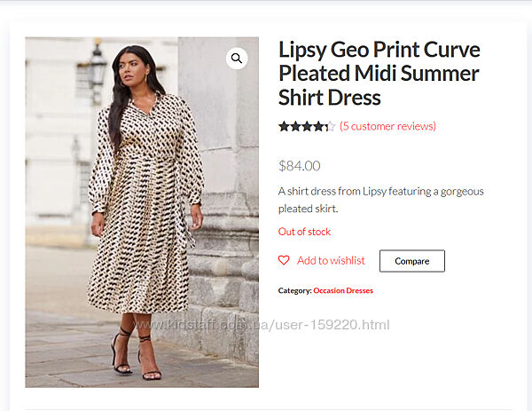The height and width of the screenshot is (411, 532).
Task: Click the kidstaff watermark URL text
Action: [x=266, y=325]
